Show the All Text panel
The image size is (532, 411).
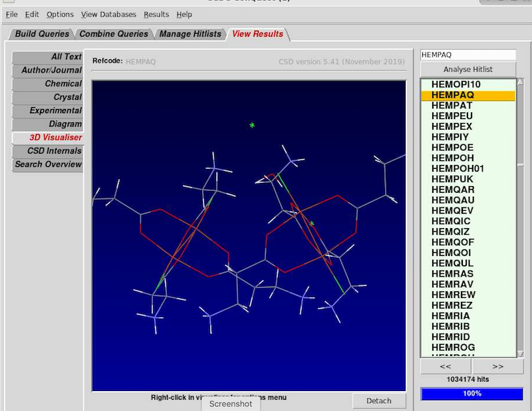(48, 57)
